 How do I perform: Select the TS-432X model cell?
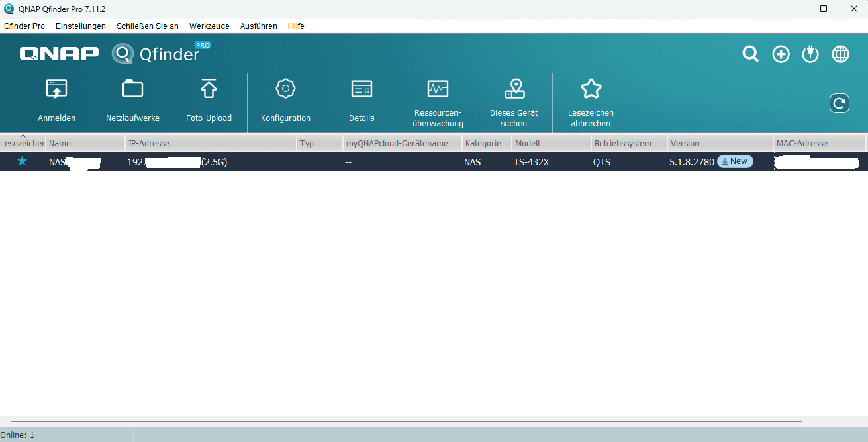pyautogui.click(x=531, y=162)
